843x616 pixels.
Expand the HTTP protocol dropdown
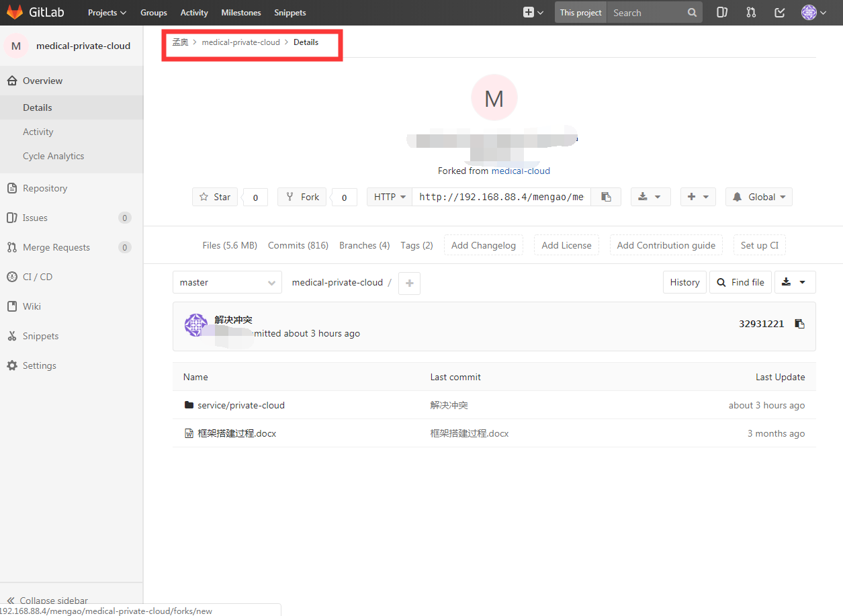(x=389, y=196)
